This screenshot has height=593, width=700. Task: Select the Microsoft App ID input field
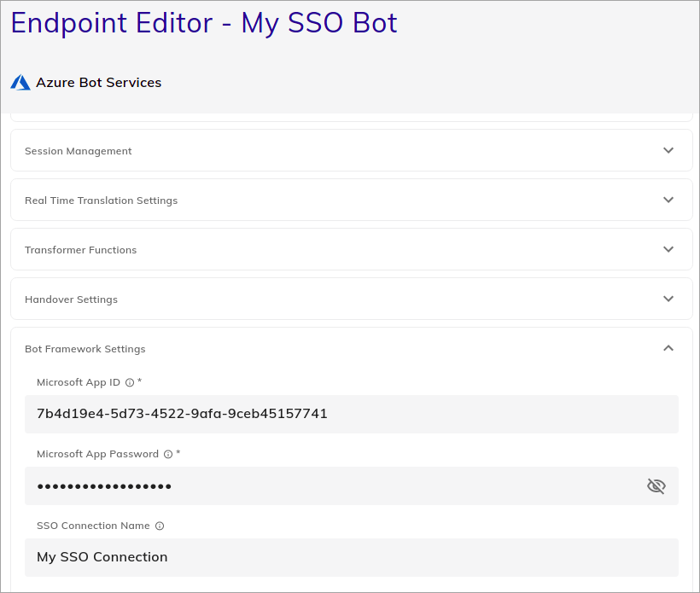point(352,414)
